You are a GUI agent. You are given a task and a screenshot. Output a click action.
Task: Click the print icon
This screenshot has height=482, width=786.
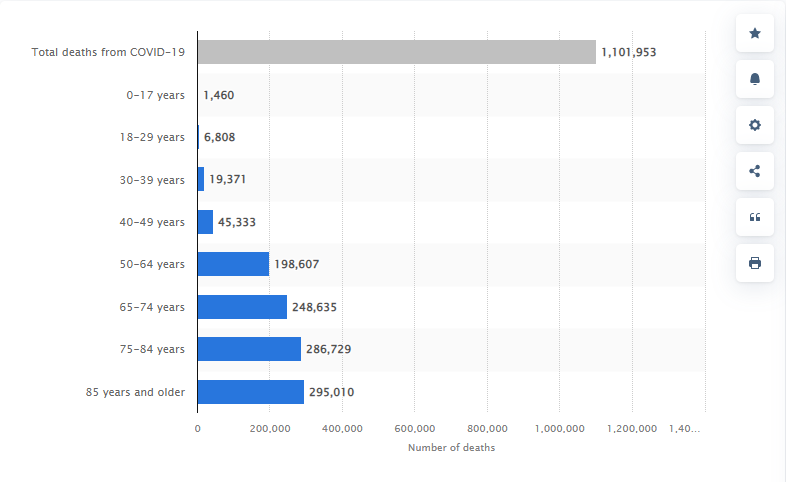(755, 263)
